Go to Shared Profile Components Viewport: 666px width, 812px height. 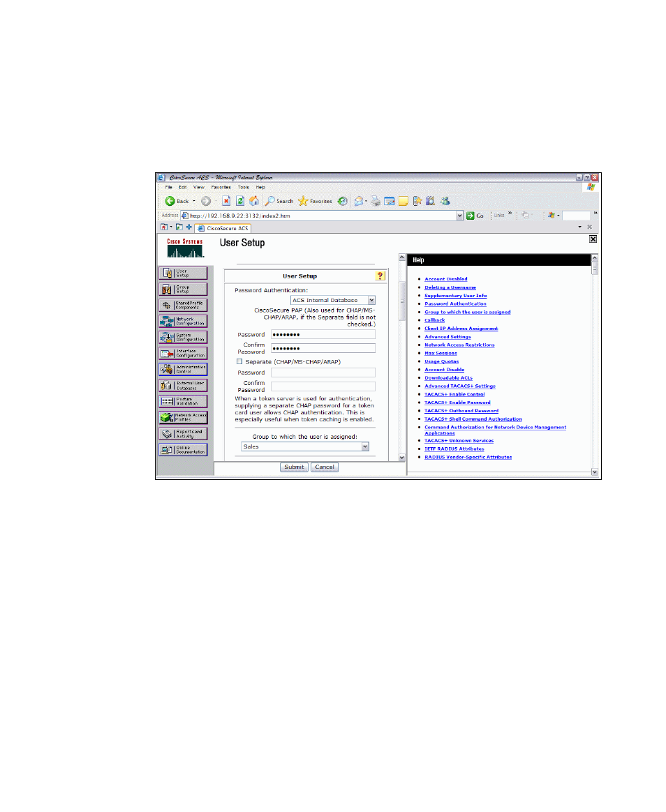click(183, 305)
